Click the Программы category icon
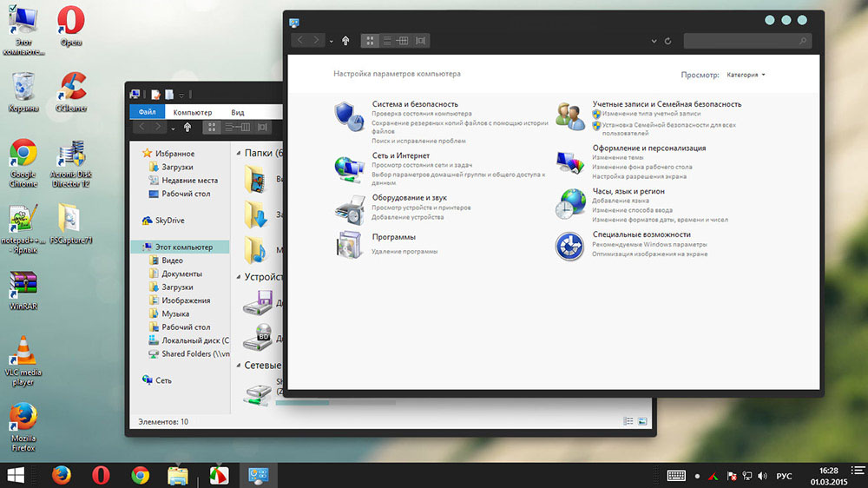 click(x=349, y=246)
